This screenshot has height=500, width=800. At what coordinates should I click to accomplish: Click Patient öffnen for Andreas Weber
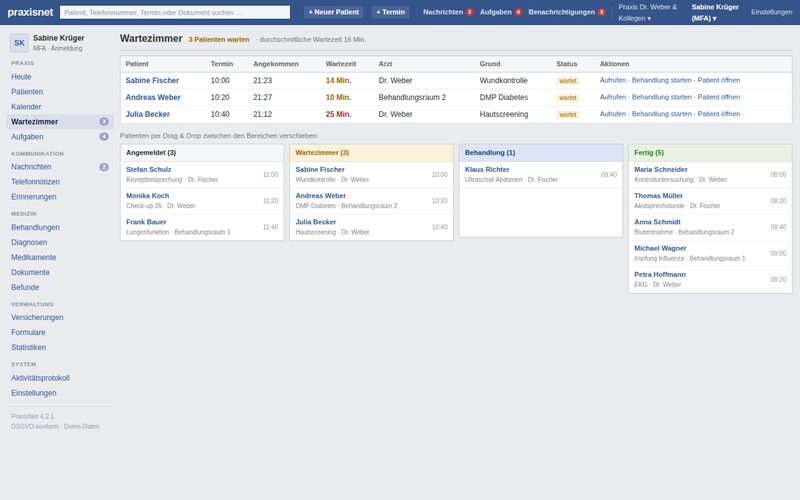[718, 97]
